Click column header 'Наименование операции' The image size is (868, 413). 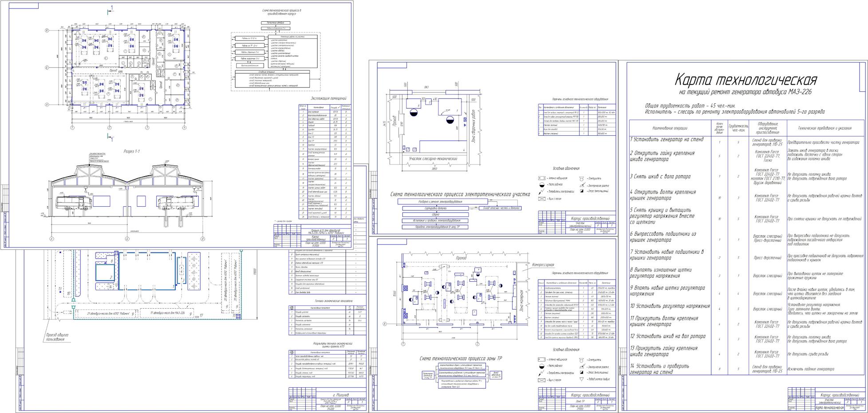(x=670, y=128)
